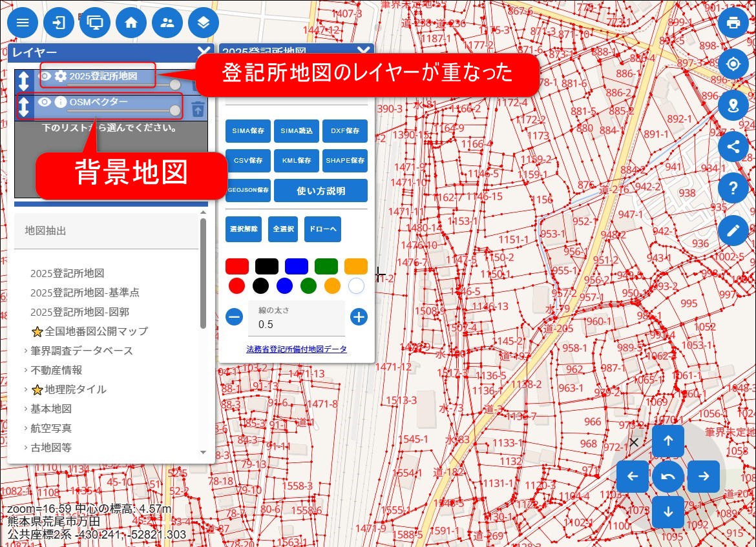Click the home icon button
Screen dimensions: 756x547
(x=131, y=23)
